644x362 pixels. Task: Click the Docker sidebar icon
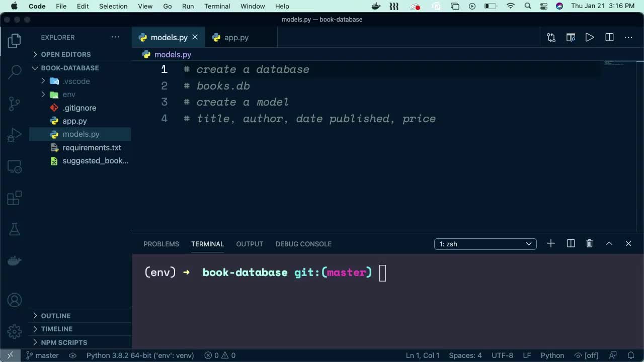(x=14, y=260)
